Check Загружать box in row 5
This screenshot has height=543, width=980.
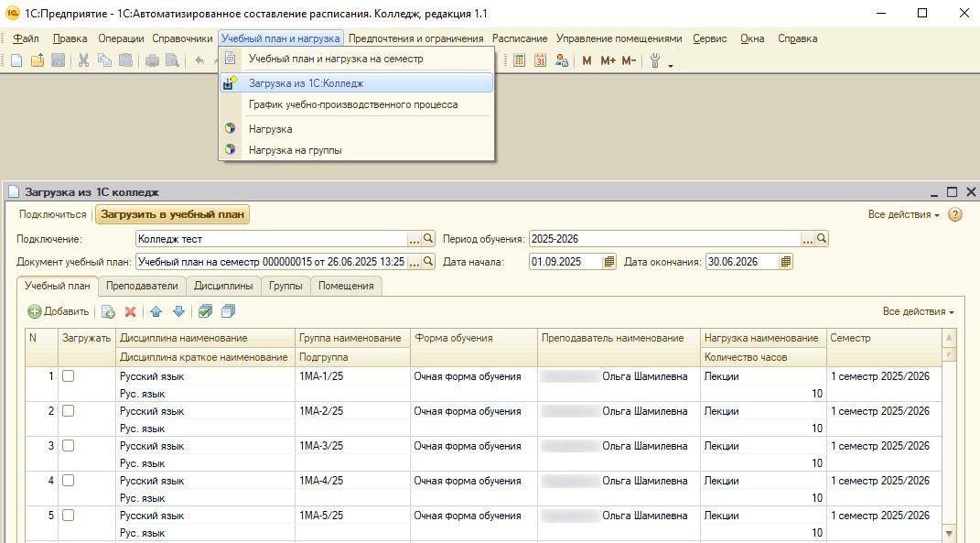click(x=68, y=516)
